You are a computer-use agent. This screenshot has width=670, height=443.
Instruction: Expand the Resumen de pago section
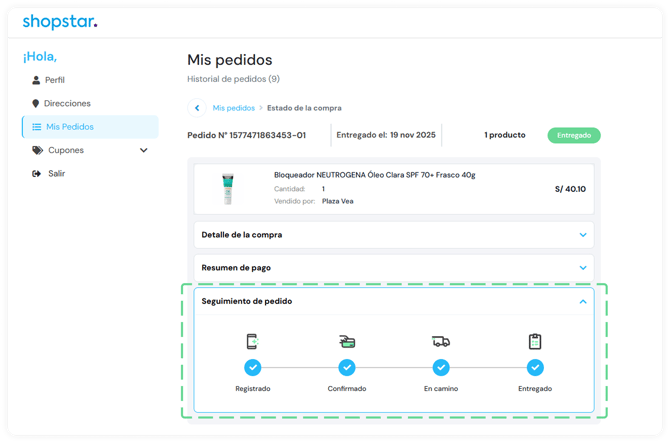tap(583, 268)
